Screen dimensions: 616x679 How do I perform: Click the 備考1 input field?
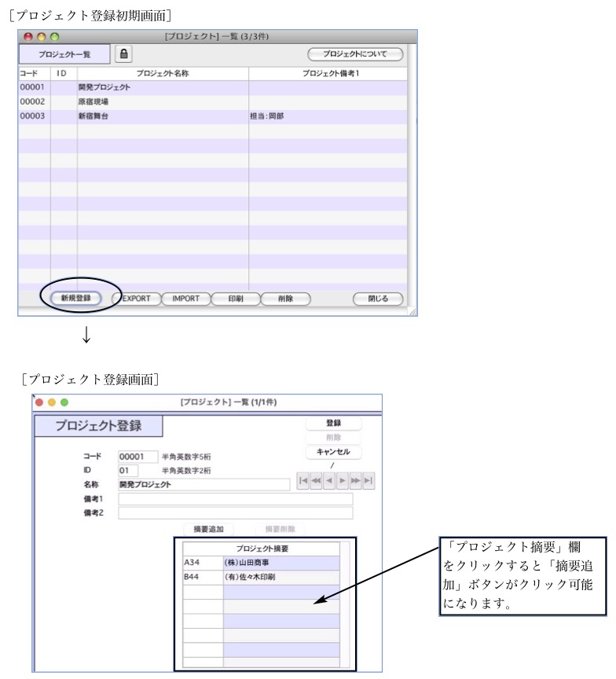pos(235,499)
